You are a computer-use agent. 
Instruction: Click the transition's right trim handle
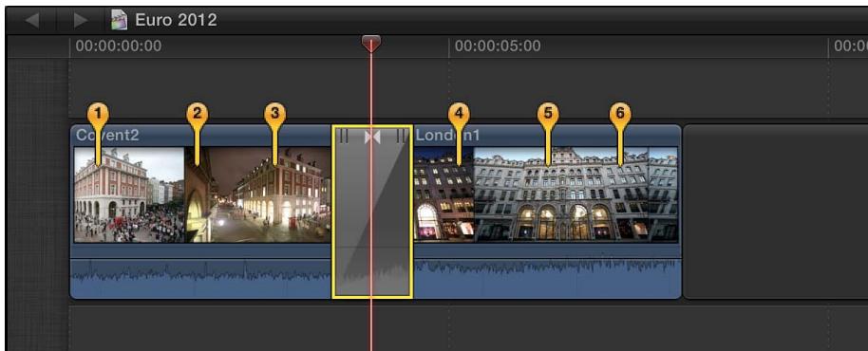[x=401, y=136]
